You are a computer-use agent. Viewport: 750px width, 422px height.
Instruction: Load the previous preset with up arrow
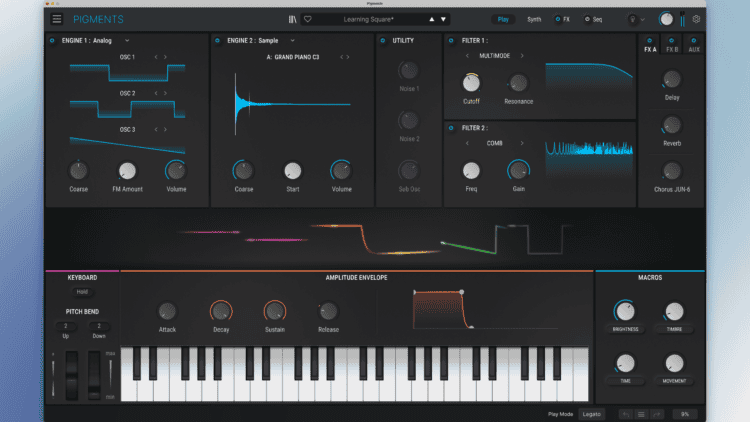431,19
